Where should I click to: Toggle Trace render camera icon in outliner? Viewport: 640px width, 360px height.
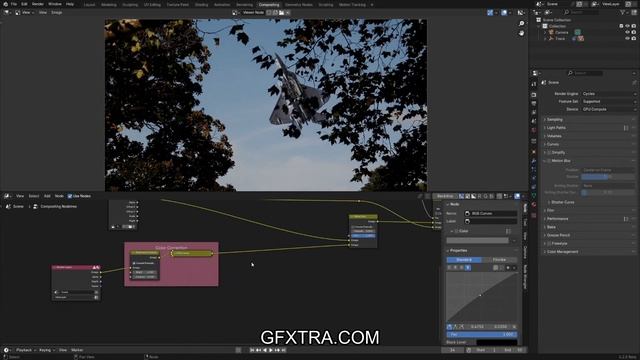coord(633,38)
